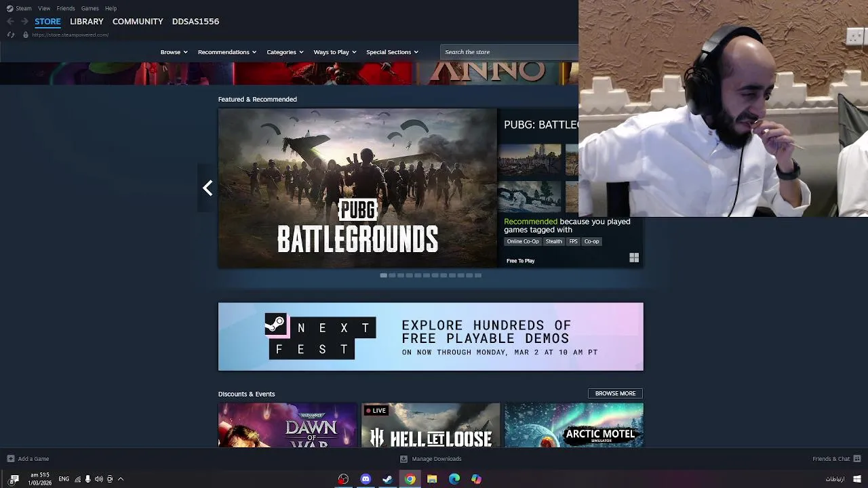The width and height of the screenshot is (868, 488).
Task: Open the DDSAS1556 profile tab
Action: [195, 22]
